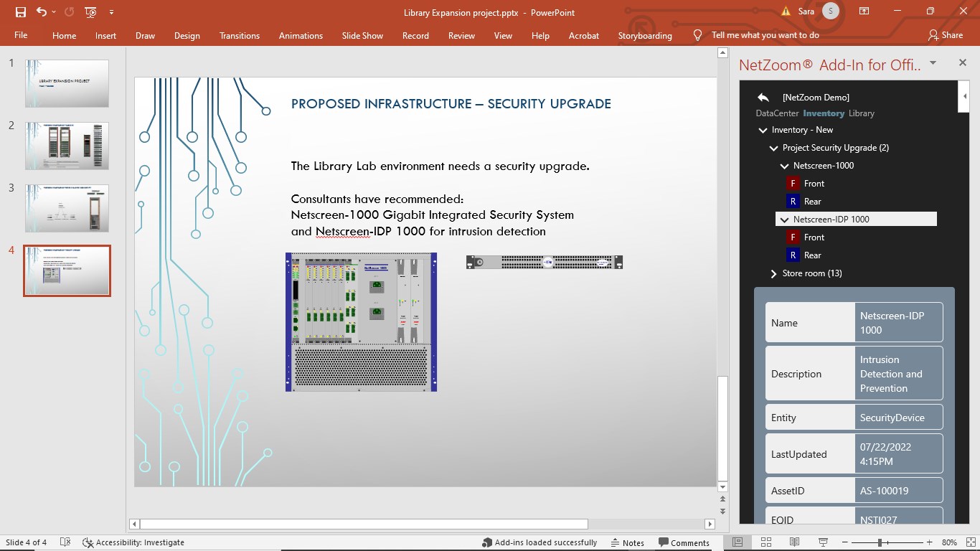Click the spell check icon in status bar

(x=65, y=542)
